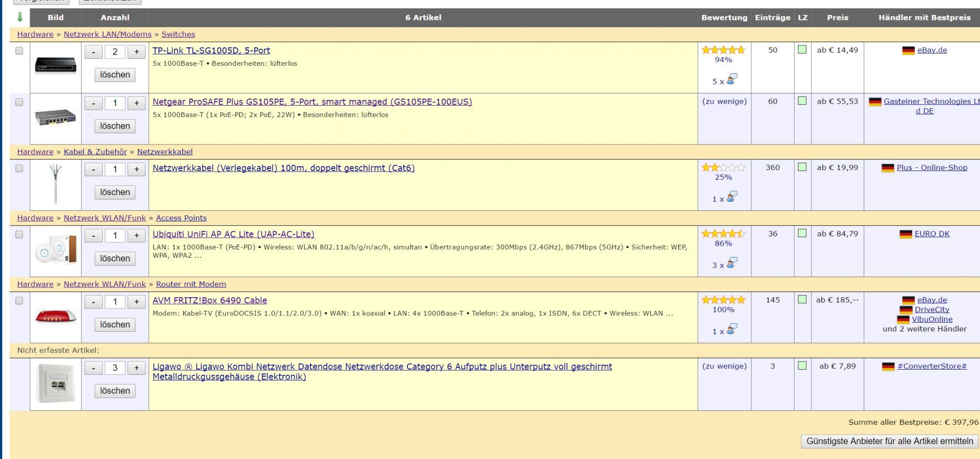Image resolution: width=980 pixels, height=459 pixels.
Task: Click quantity field of Ligawo Datendose
Action: point(115,368)
